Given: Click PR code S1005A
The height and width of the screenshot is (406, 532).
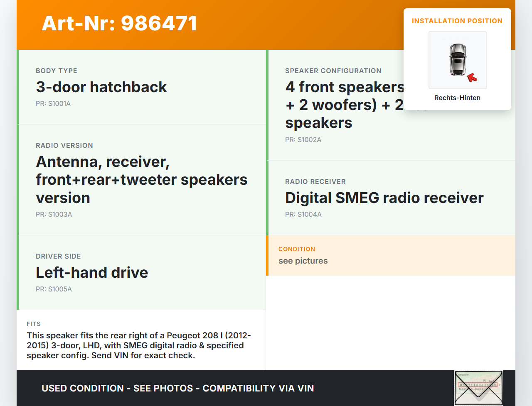Looking at the screenshot, I should [54, 289].
